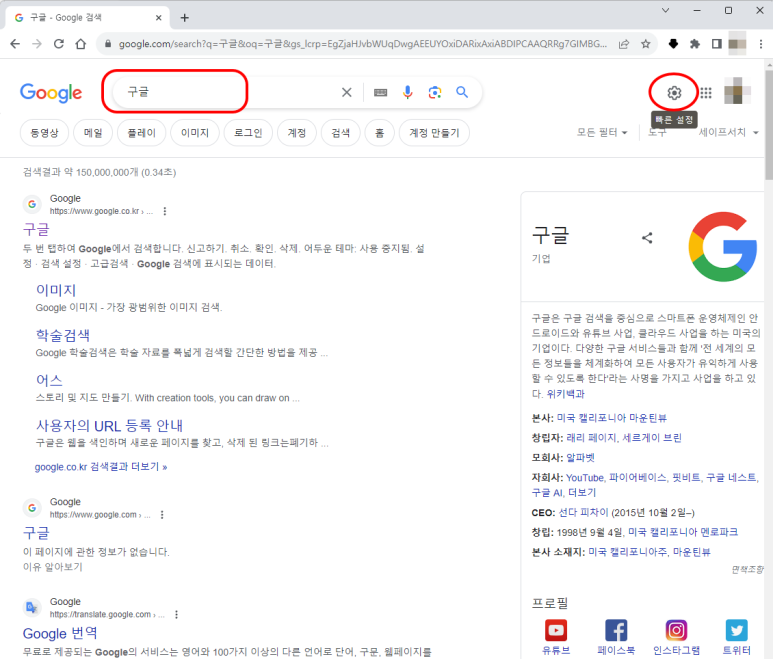Open the 페이스북 profile icon
This screenshot has width=773, height=659.
pyautogui.click(x=616, y=630)
